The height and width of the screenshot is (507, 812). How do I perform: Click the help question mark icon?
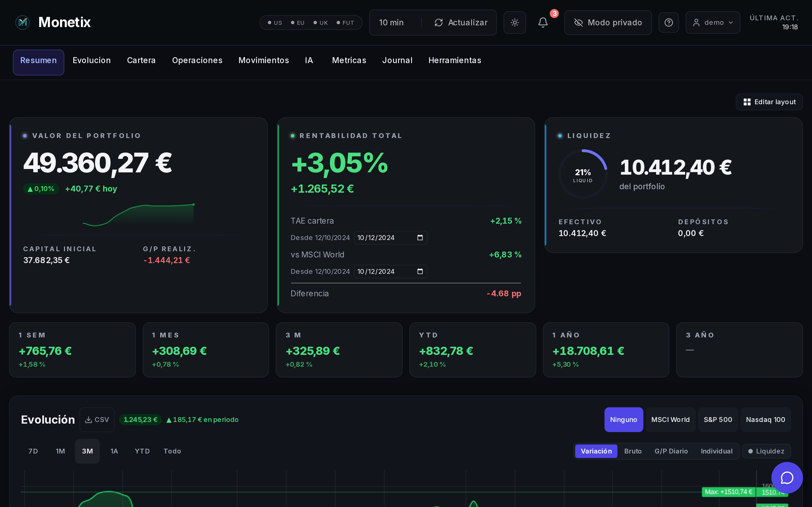668,23
